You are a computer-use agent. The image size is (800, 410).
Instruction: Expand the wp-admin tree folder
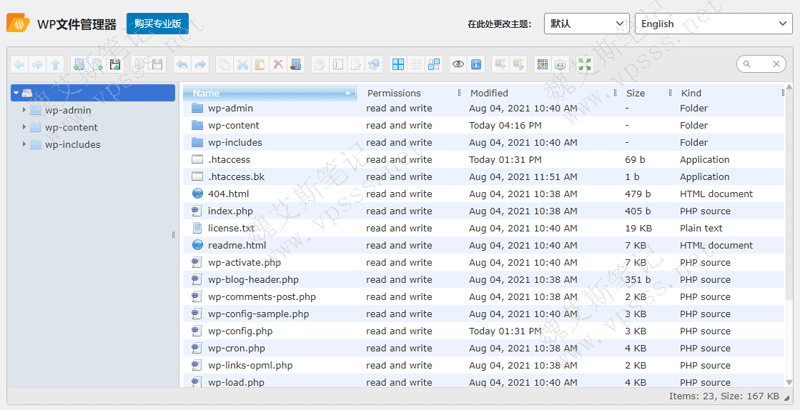point(23,110)
